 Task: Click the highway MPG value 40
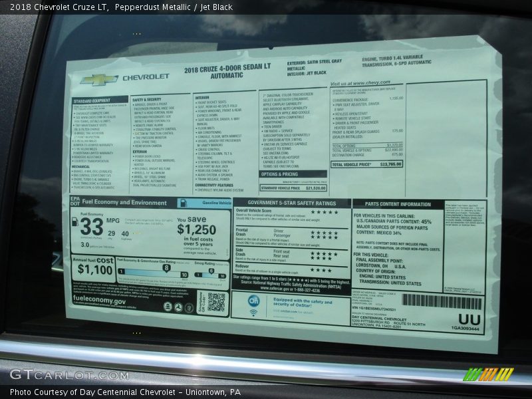tap(125, 233)
